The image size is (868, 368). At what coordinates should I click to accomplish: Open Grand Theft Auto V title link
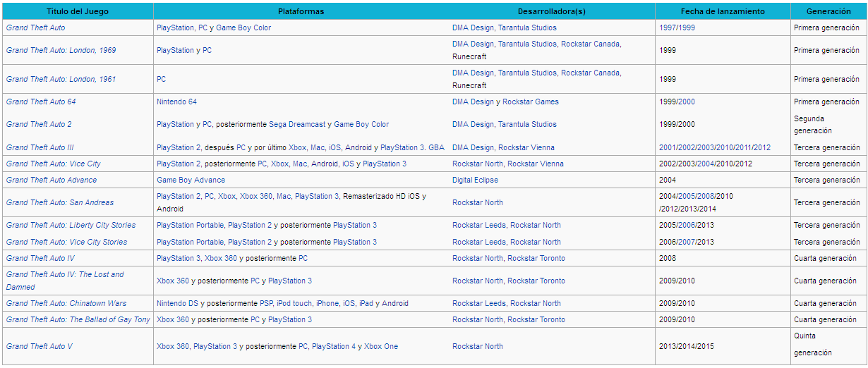39,346
